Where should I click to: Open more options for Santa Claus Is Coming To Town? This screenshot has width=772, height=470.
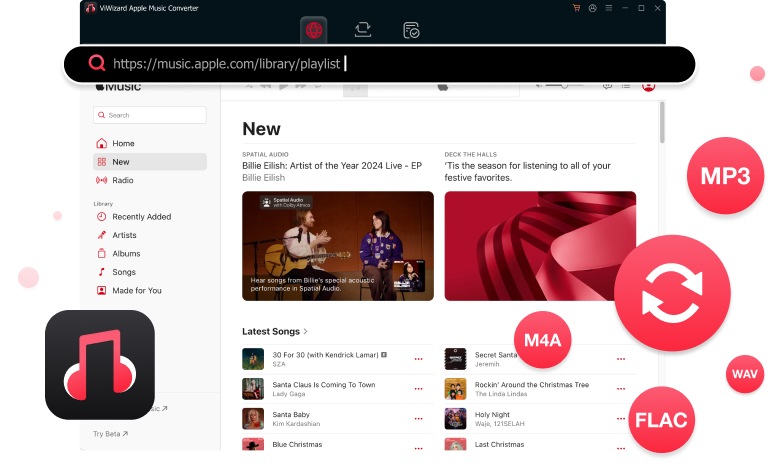coord(418,389)
